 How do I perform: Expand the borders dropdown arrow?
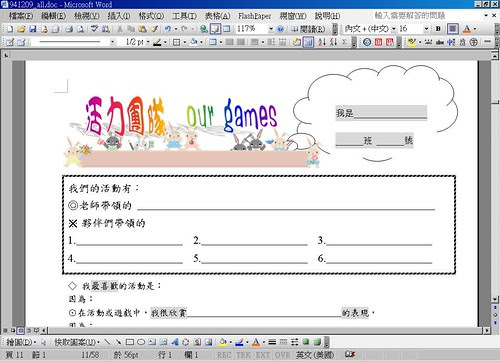184,42
